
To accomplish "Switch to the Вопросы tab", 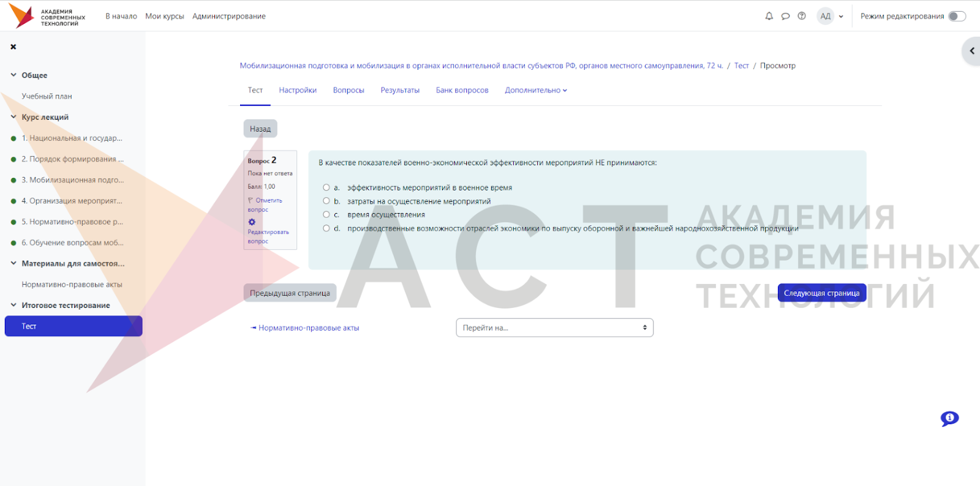I will [349, 90].
